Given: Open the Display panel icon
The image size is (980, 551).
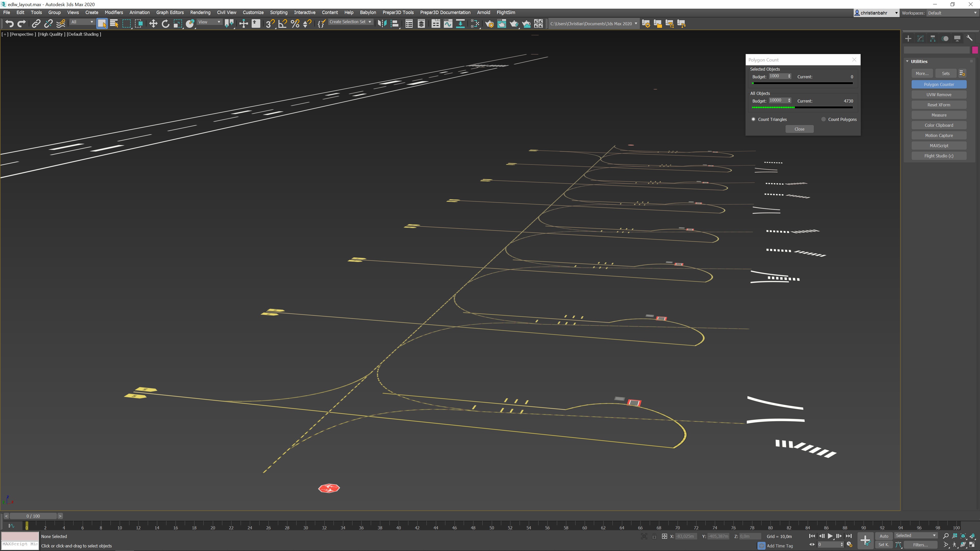Looking at the screenshot, I should point(957,39).
